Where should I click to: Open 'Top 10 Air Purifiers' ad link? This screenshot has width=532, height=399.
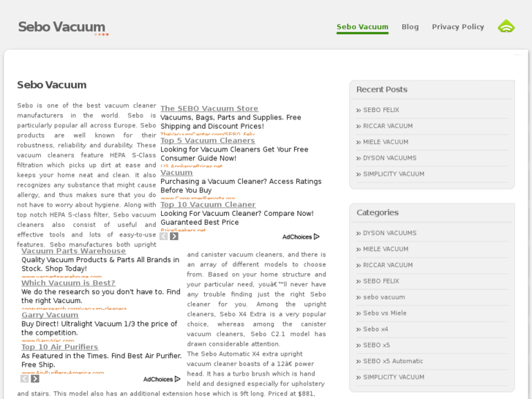tap(60, 347)
